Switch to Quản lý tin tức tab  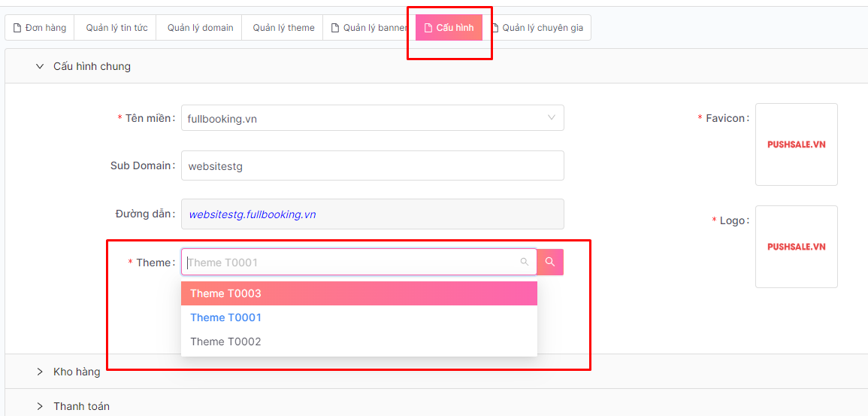click(x=116, y=28)
